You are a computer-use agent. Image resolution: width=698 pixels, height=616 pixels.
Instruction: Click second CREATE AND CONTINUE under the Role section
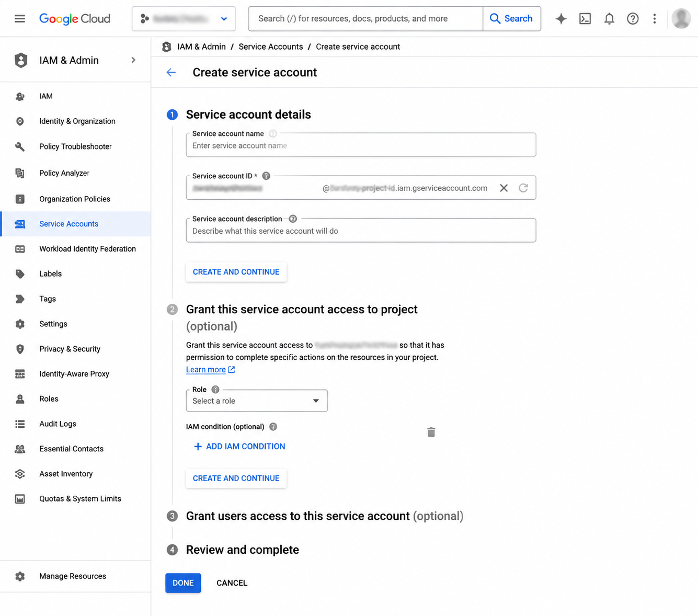(x=236, y=478)
